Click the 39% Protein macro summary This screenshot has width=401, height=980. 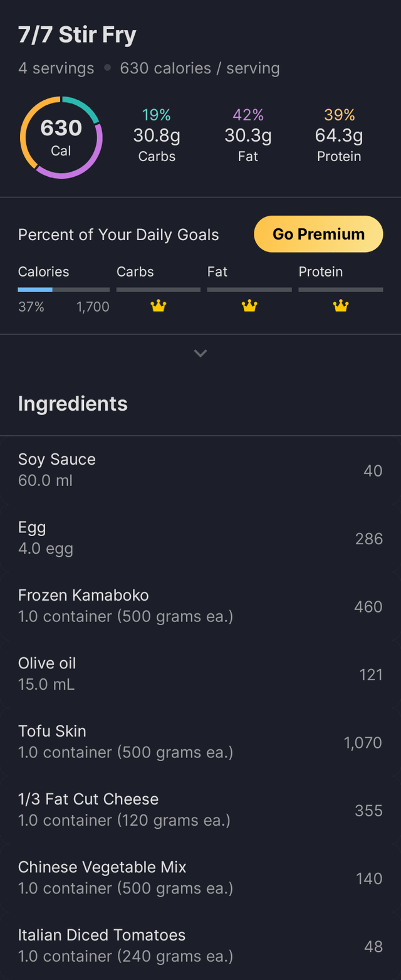pos(339,135)
